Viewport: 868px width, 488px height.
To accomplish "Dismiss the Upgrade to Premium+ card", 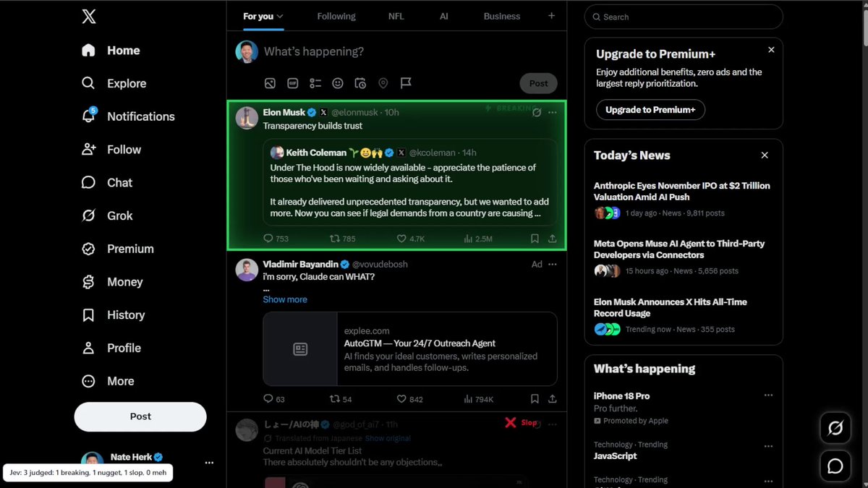I will pyautogui.click(x=771, y=50).
